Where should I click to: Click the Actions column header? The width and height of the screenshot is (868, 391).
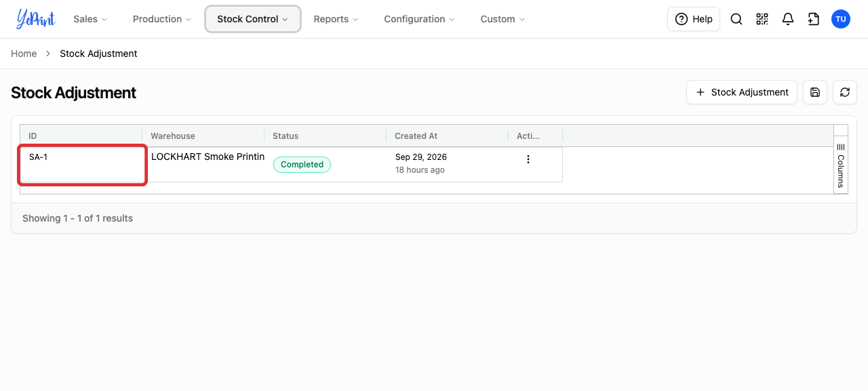[x=535, y=136]
